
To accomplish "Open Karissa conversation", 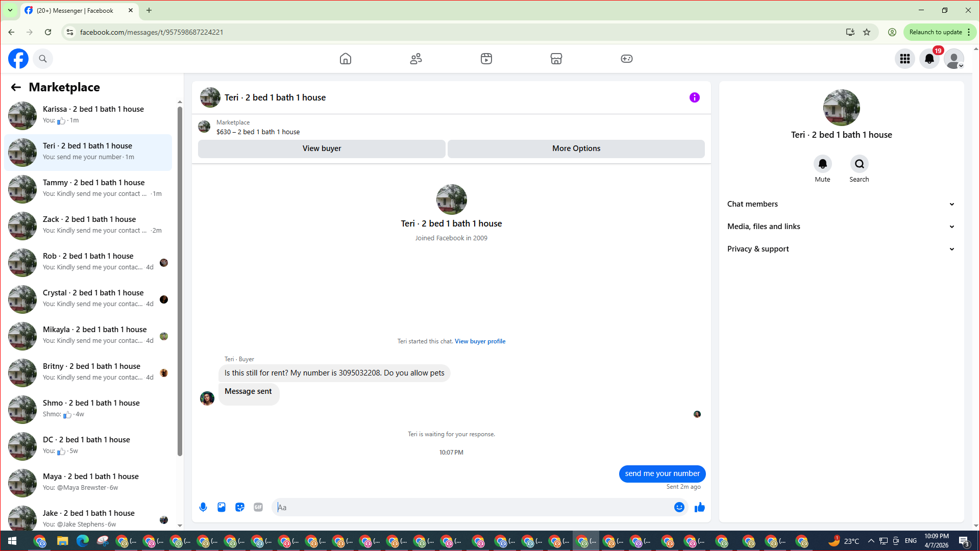I will (x=88, y=115).
